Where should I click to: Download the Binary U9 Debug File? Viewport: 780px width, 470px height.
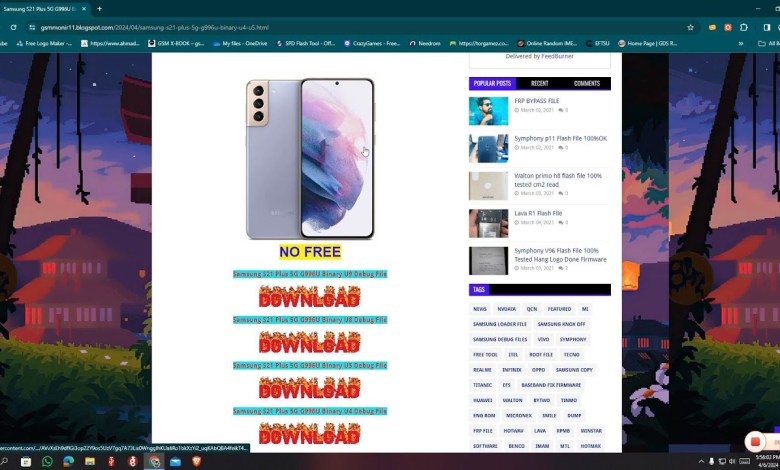[309, 297]
